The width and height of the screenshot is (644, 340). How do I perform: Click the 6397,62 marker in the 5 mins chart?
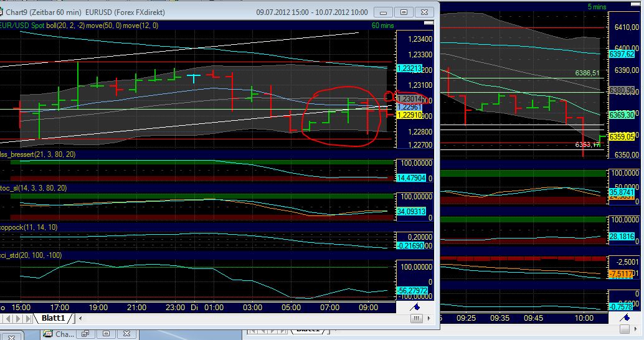[x=622, y=54]
